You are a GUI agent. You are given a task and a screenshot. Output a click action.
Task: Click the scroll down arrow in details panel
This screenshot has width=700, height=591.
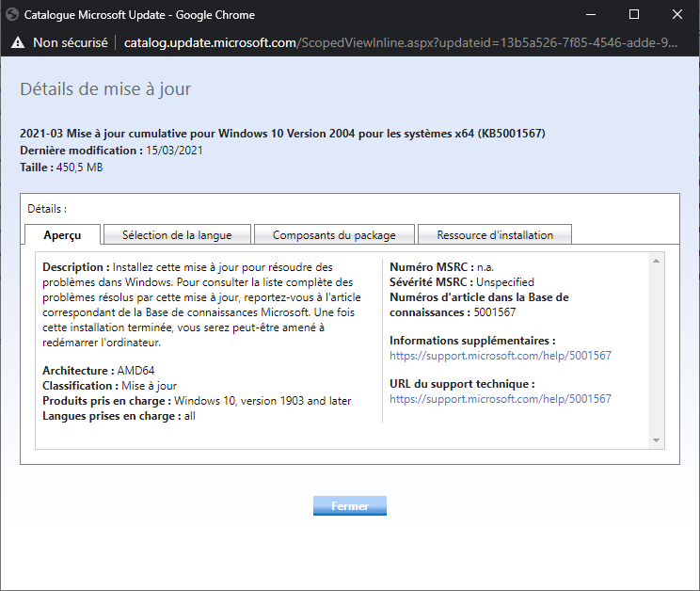tap(657, 439)
